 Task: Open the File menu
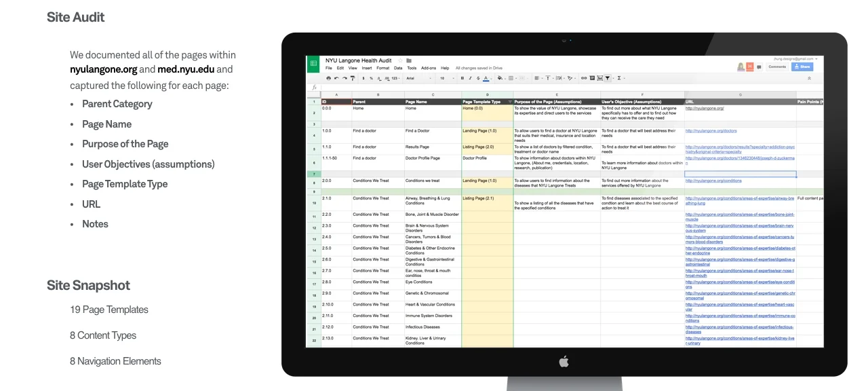pos(329,68)
